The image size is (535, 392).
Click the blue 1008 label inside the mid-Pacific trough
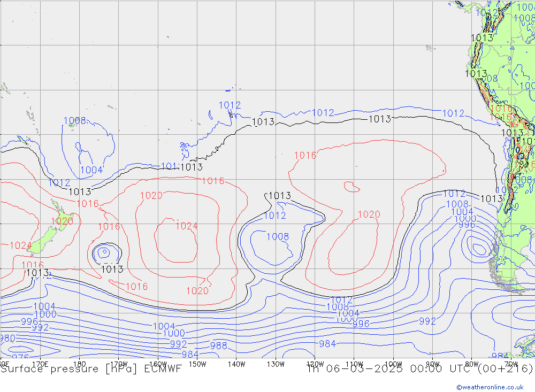(277, 236)
